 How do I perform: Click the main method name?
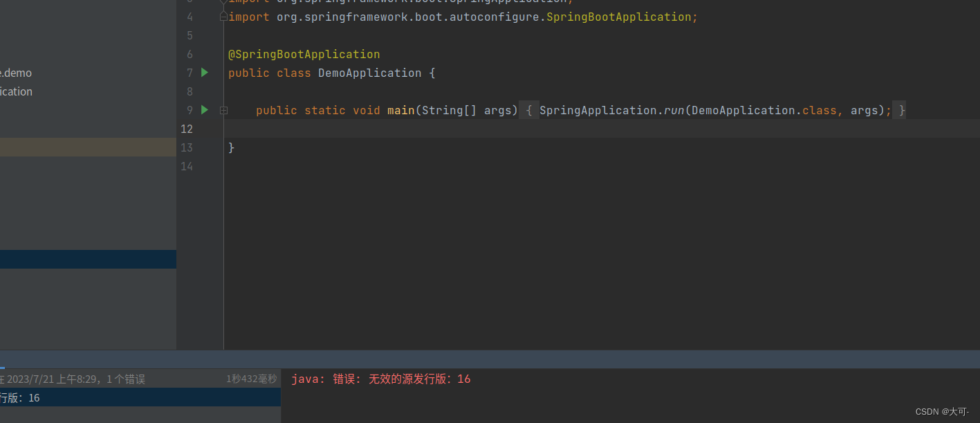(x=401, y=110)
